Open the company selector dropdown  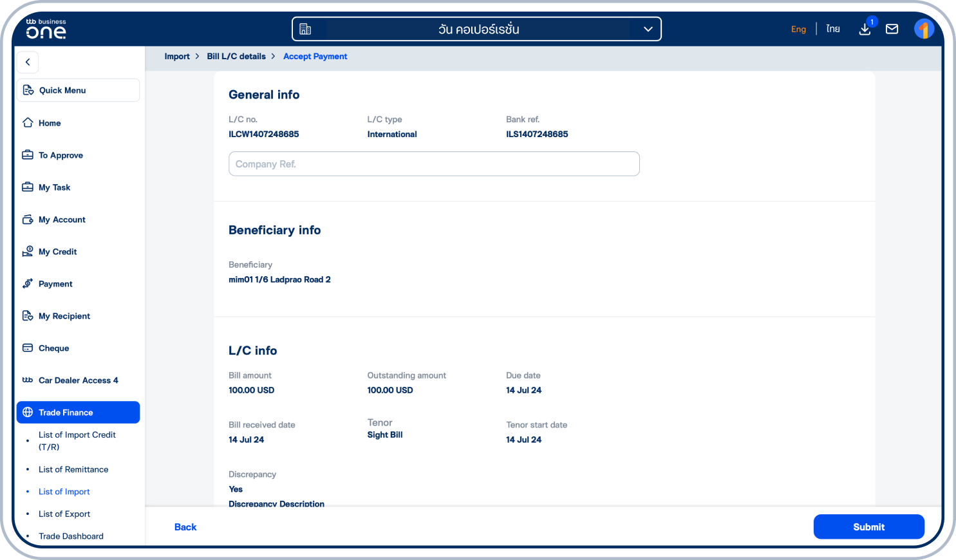(476, 28)
